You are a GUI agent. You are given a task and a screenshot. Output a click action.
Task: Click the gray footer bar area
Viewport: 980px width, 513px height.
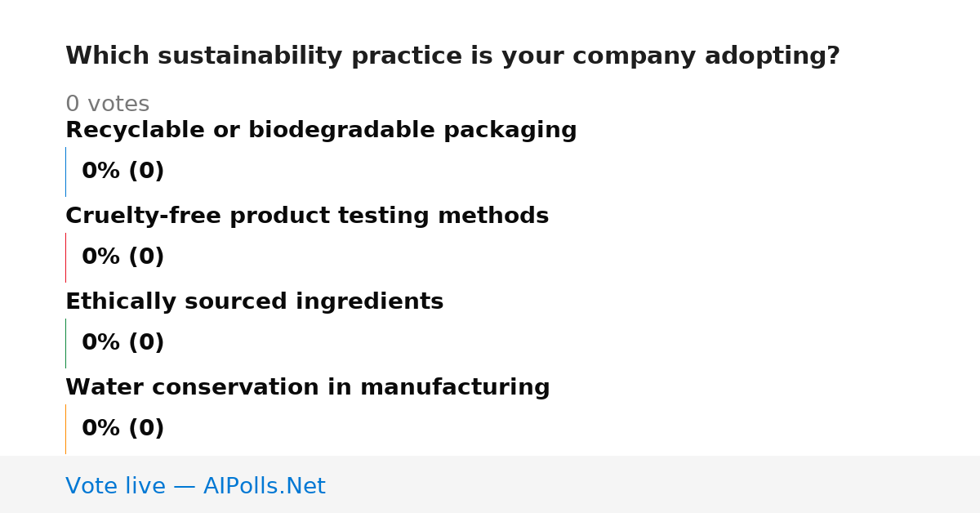pyautogui.click(x=490, y=484)
